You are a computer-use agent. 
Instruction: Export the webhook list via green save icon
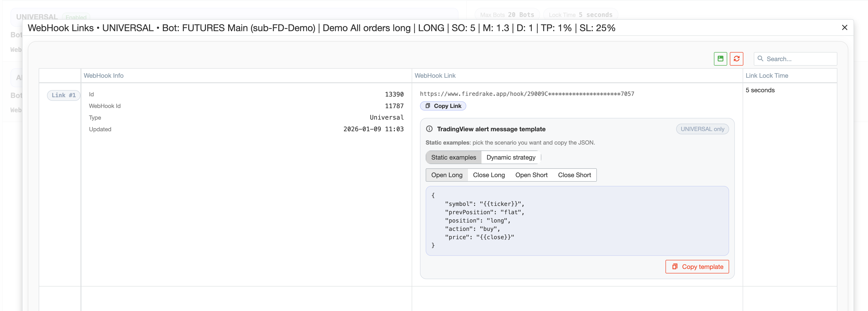pos(720,59)
